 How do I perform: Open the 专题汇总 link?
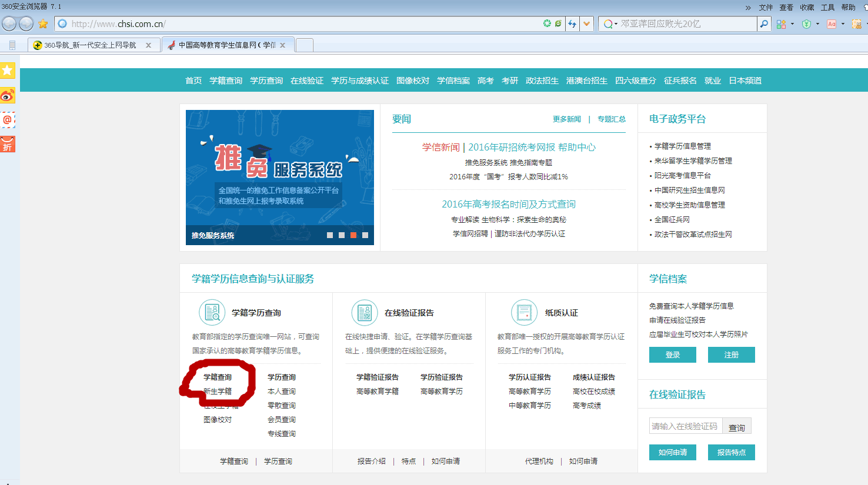point(612,119)
